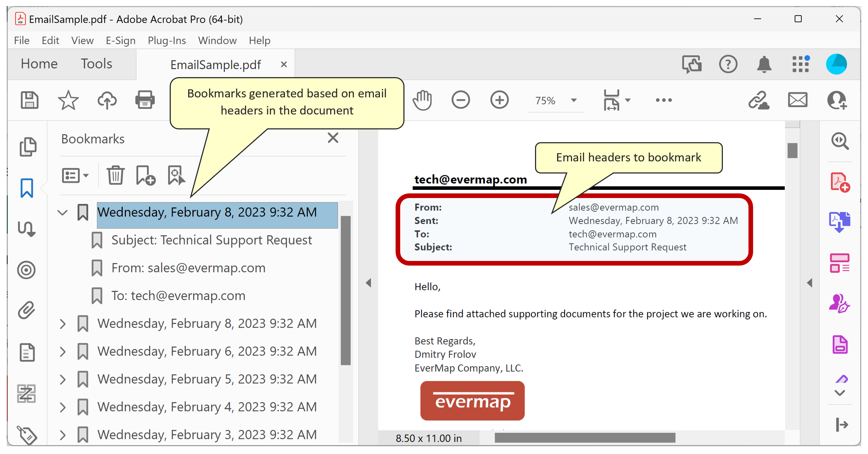Select the Hand pan tool
The height and width of the screenshot is (454, 868).
tap(422, 100)
